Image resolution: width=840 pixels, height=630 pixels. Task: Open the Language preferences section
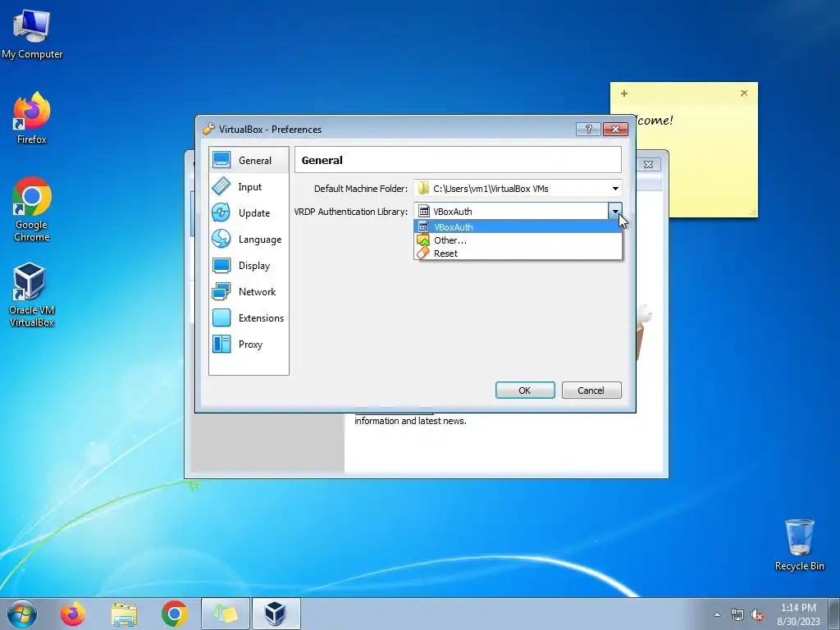coord(249,239)
